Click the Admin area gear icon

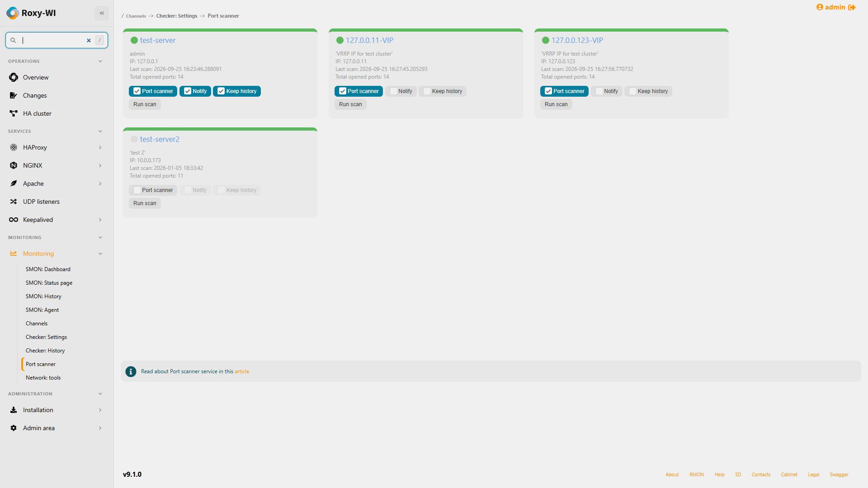point(14,428)
